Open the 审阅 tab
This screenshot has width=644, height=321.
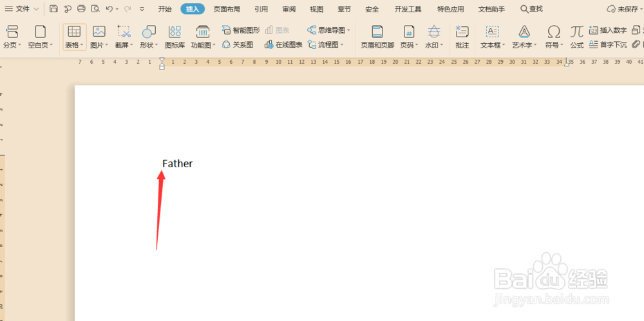coord(289,9)
